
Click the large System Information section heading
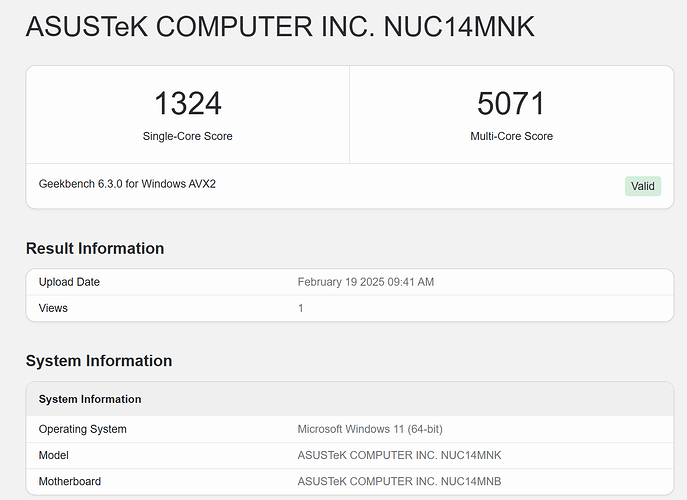[x=99, y=361]
